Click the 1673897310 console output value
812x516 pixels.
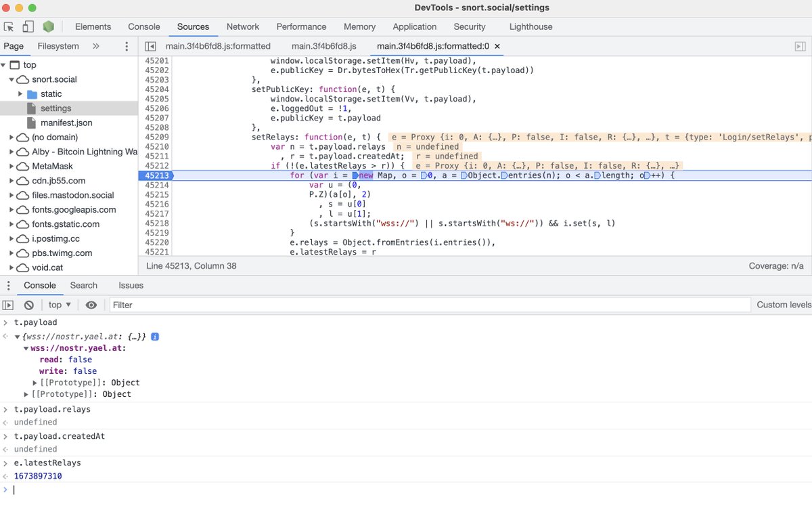point(38,476)
